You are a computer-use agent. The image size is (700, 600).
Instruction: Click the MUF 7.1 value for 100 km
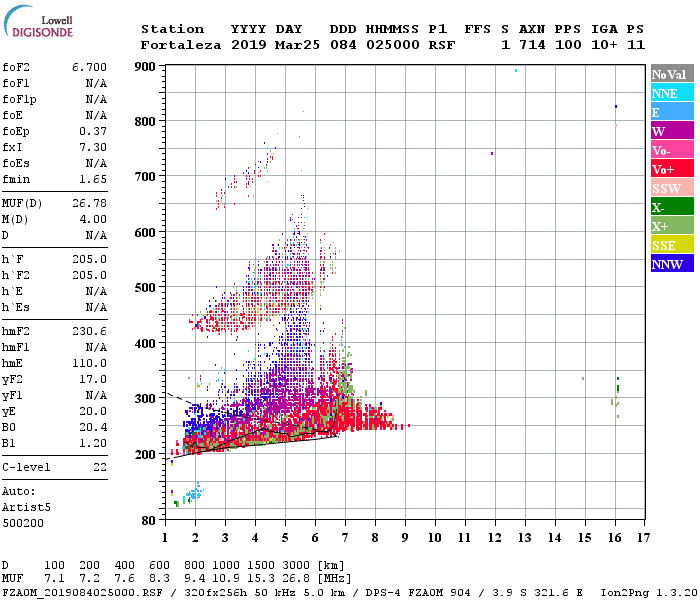(x=54, y=579)
